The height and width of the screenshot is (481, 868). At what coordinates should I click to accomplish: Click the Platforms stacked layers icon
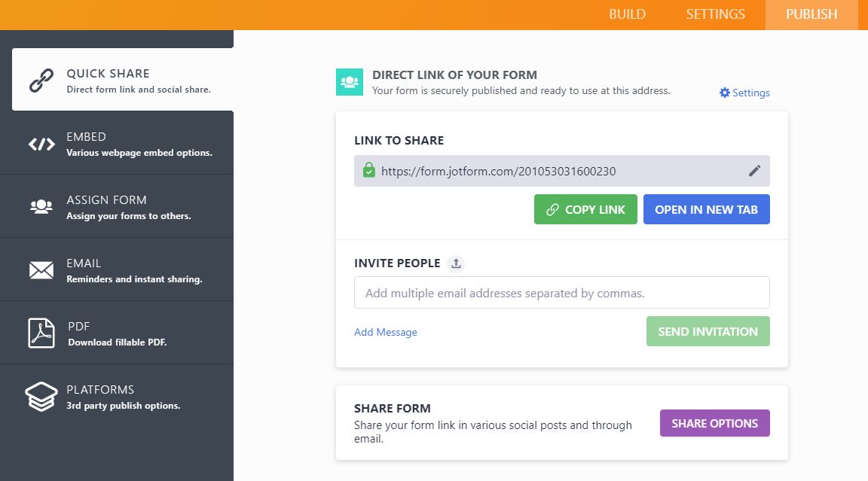coord(41,397)
